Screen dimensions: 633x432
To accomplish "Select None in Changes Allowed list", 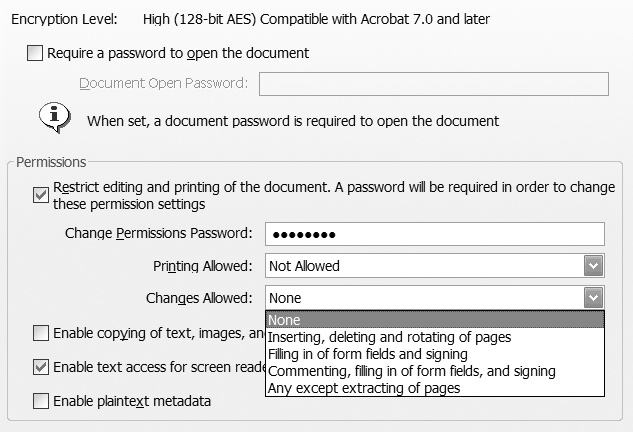I will point(435,320).
